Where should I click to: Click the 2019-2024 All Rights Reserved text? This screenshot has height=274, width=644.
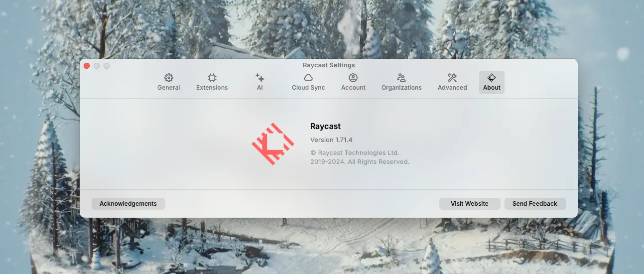pyautogui.click(x=360, y=162)
